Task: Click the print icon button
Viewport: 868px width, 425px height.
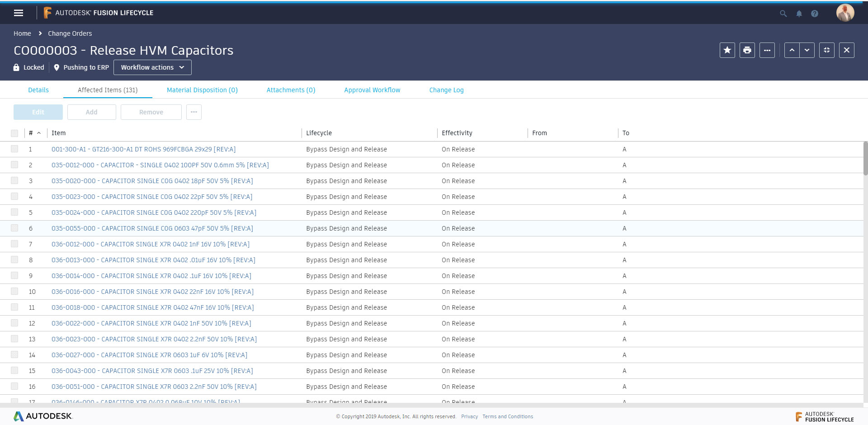Action: 747,50
